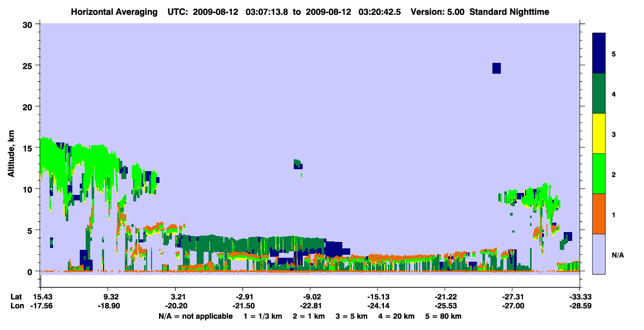Click the altitude tick label 20
This screenshot has width=644, height=330.
pyautogui.click(x=29, y=107)
